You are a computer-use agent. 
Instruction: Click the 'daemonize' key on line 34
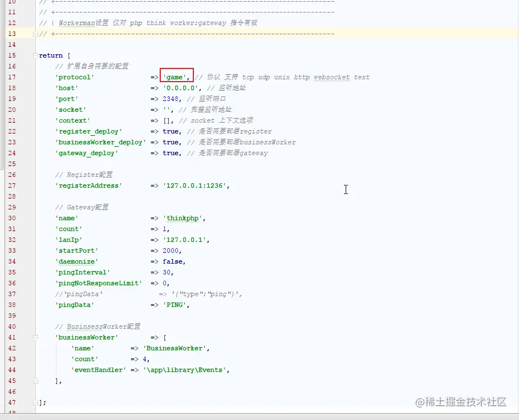tap(76, 262)
